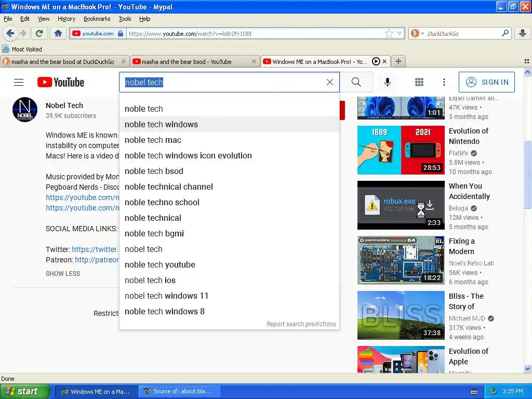Open YouTube settings three-dot menu
Viewport: 532px width, 399px height.
[x=444, y=82]
